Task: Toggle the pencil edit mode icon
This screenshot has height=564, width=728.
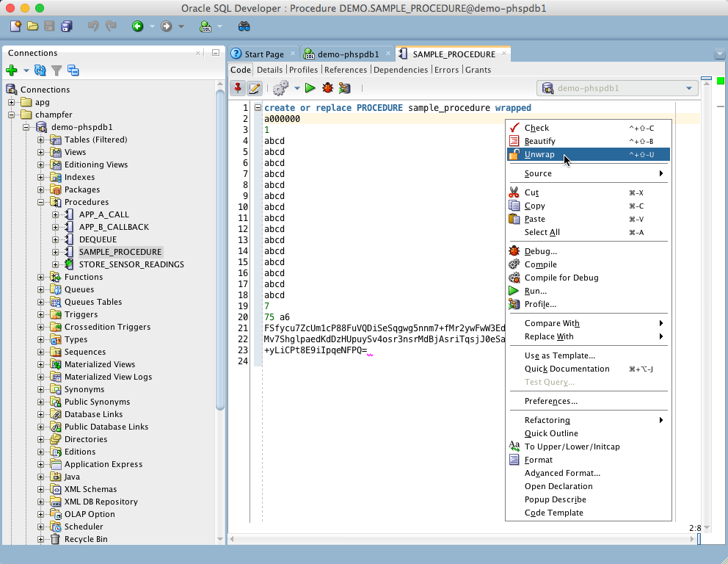Action: click(254, 88)
